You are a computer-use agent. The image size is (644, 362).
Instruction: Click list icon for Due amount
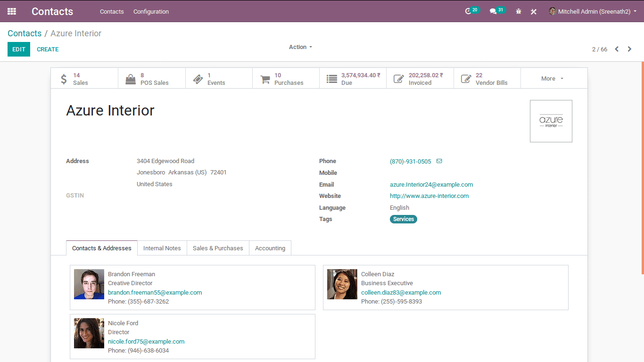click(x=332, y=79)
